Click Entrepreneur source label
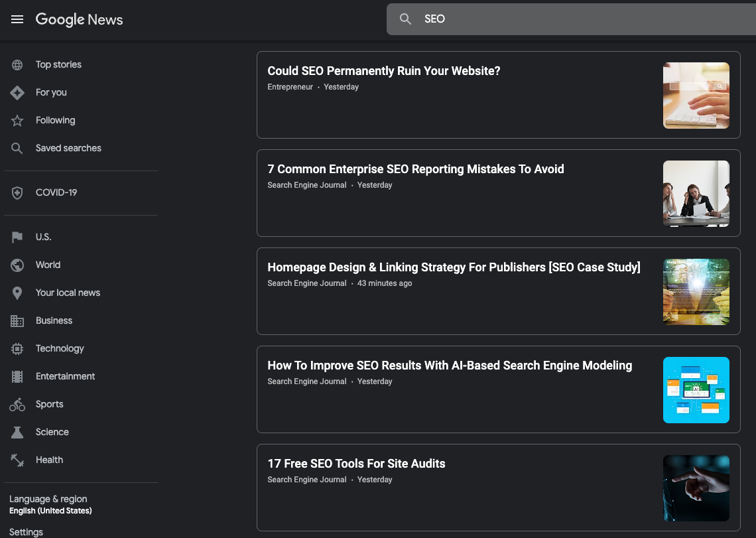Viewport: 756px width, 538px height. tap(290, 87)
